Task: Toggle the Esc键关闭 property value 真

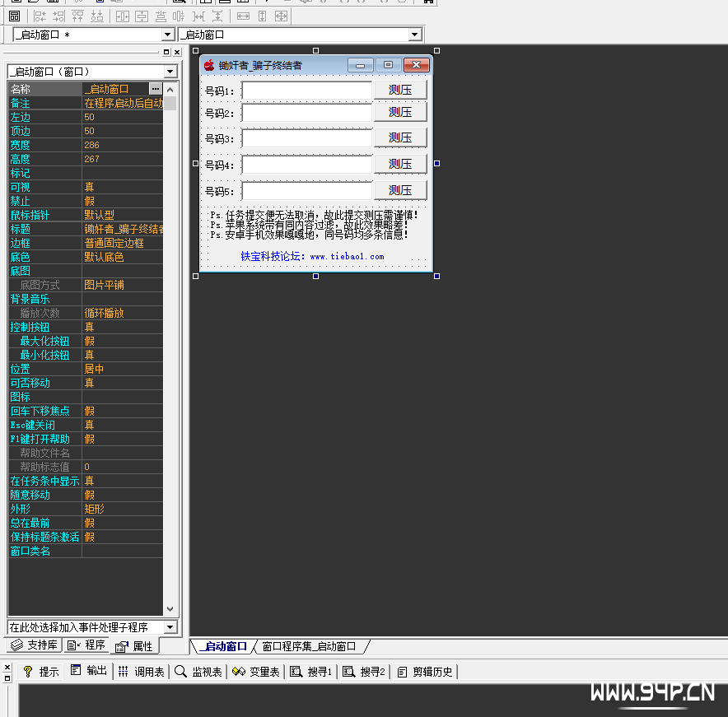Action: click(123, 425)
